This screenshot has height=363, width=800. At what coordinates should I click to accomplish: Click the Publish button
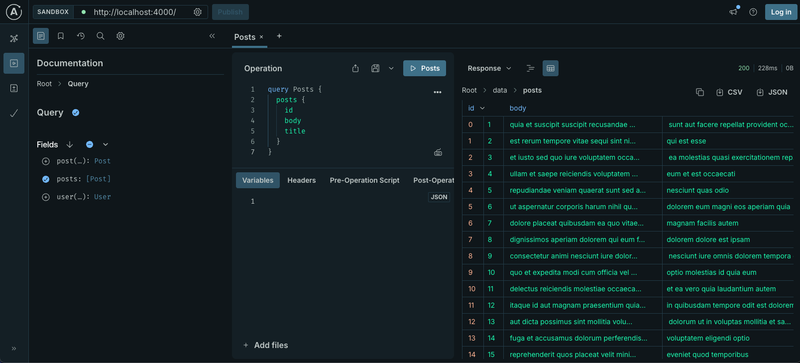point(230,12)
